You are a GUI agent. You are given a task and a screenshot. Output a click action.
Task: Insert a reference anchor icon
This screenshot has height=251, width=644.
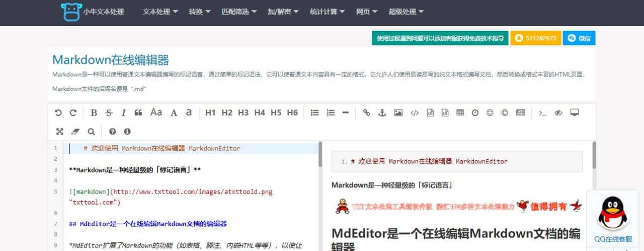pos(382,113)
